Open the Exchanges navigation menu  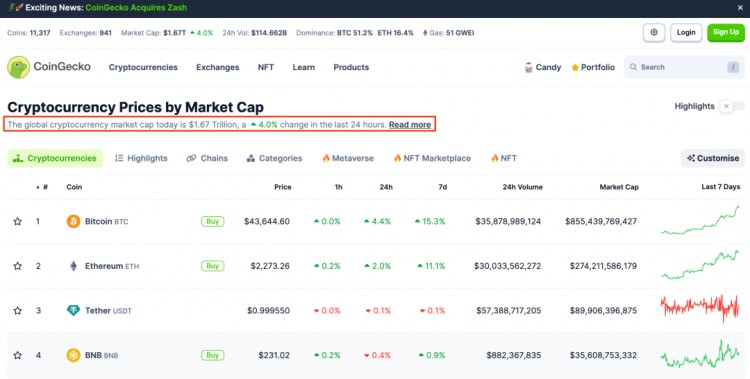[x=218, y=67]
